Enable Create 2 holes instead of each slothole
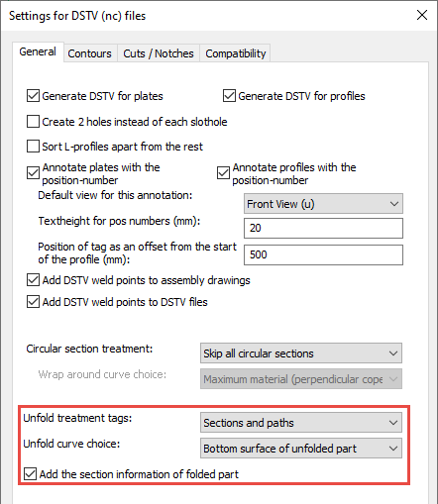This screenshot has height=504, width=438. (33, 122)
